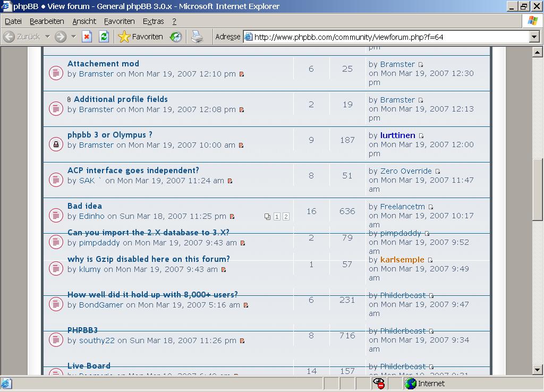
Task: Go to page 2 of 'Bad idea' topic
Action: coord(286,217)
